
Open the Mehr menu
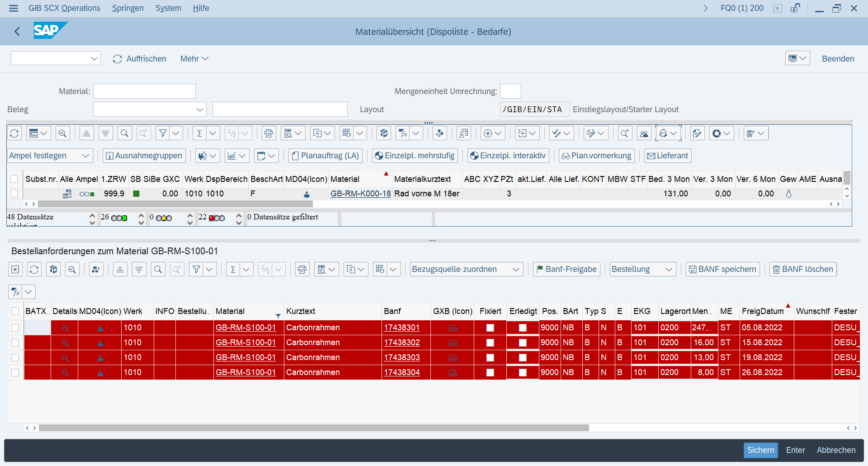pos(194,59)
